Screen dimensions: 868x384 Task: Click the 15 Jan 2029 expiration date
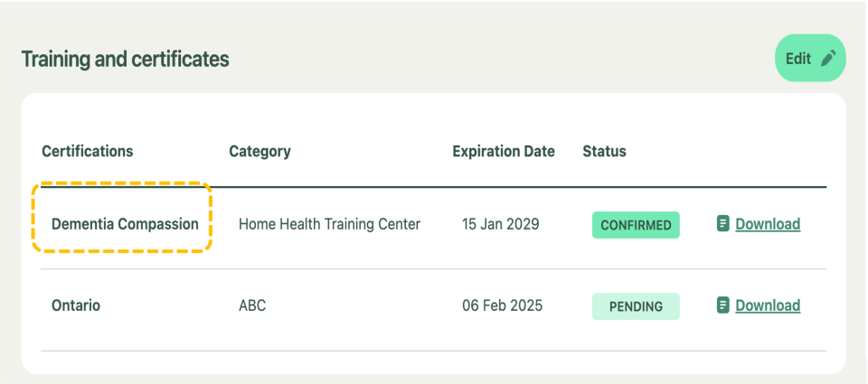[501, 224]
